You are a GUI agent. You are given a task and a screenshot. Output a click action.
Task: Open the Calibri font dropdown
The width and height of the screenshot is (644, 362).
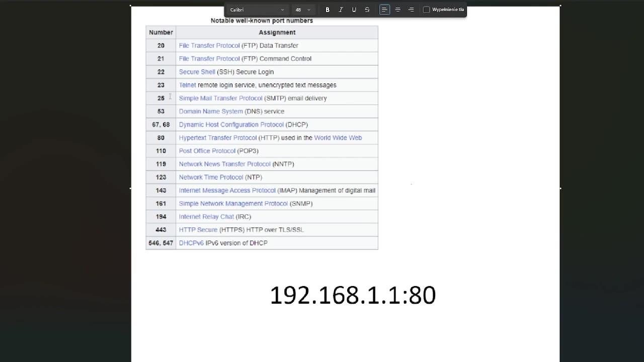[x=257, y=10]
